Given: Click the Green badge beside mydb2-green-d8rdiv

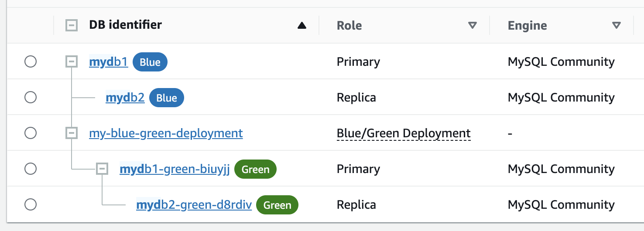Looking at the screenshot, I should (x=277, y=205).
